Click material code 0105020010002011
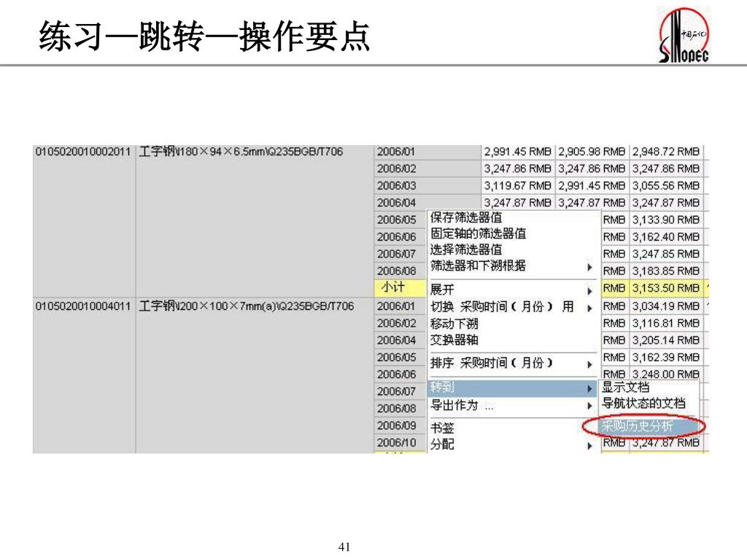 [83, 152]
